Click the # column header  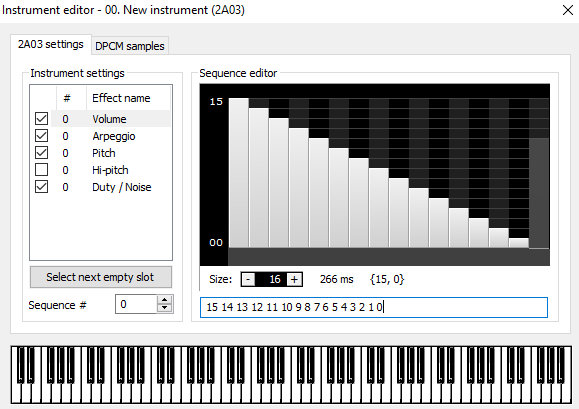point(71,98)
